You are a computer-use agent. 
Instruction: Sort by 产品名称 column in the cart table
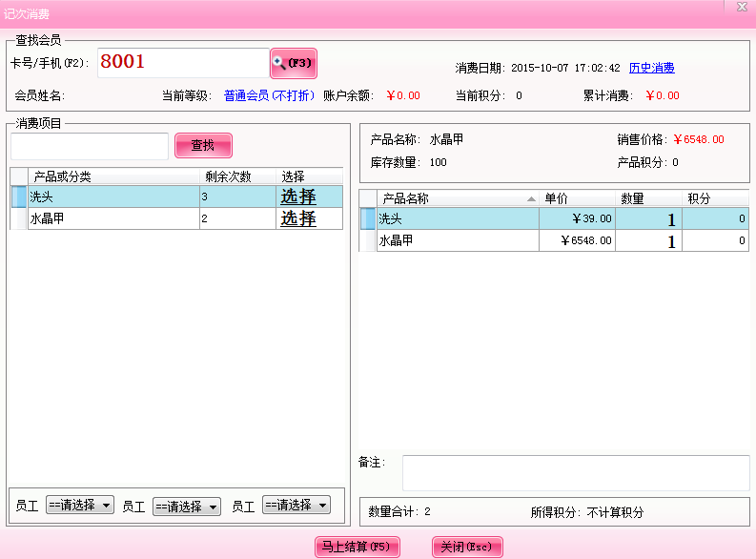coord(458,198)
